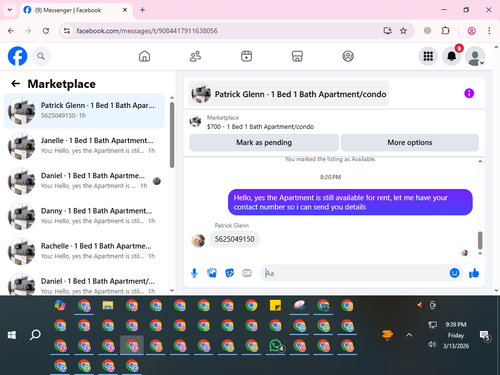Viewport: 500px width, 375px height.
Task: Select the Daniel Apartment/... chat at bottom
Action: tap(84, 283)
